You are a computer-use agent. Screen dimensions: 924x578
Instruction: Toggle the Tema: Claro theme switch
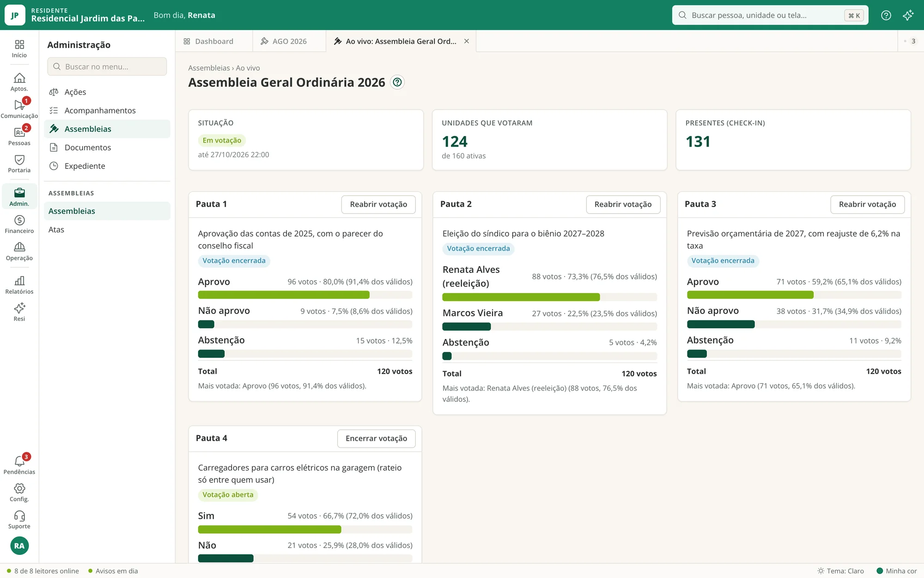click(840, 571)
